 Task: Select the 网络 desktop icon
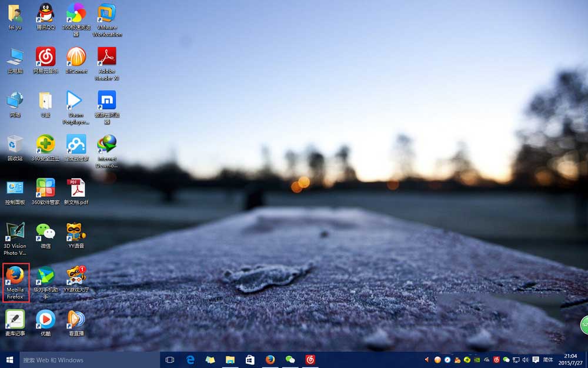click(15, 104)
